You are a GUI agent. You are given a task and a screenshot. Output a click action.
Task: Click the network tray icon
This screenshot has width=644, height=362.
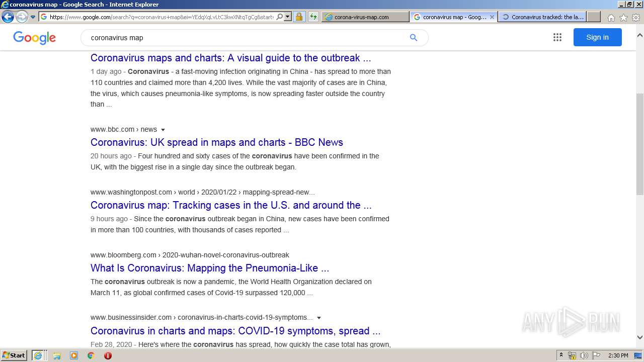coord(572,355)
